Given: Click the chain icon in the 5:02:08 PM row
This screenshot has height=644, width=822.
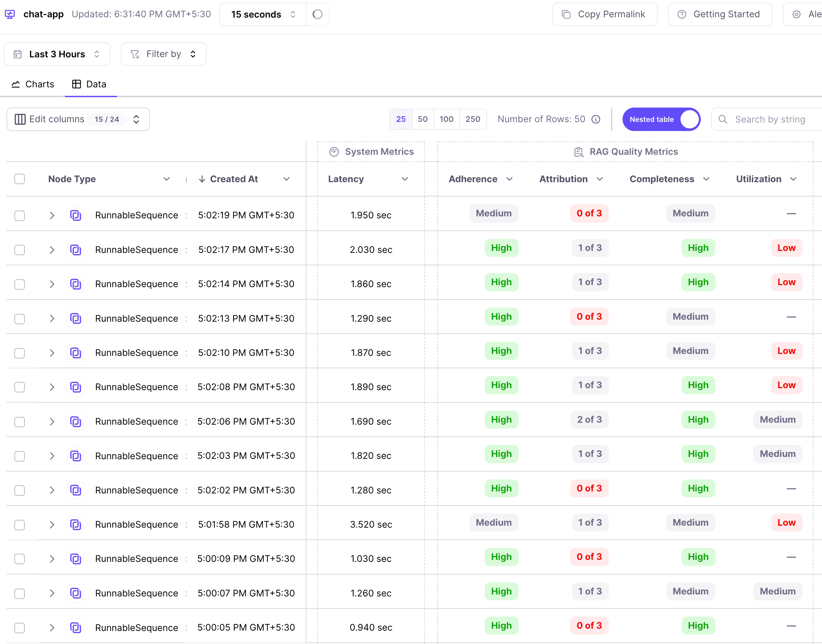Looking at the screenshot, I should (76, 387).
